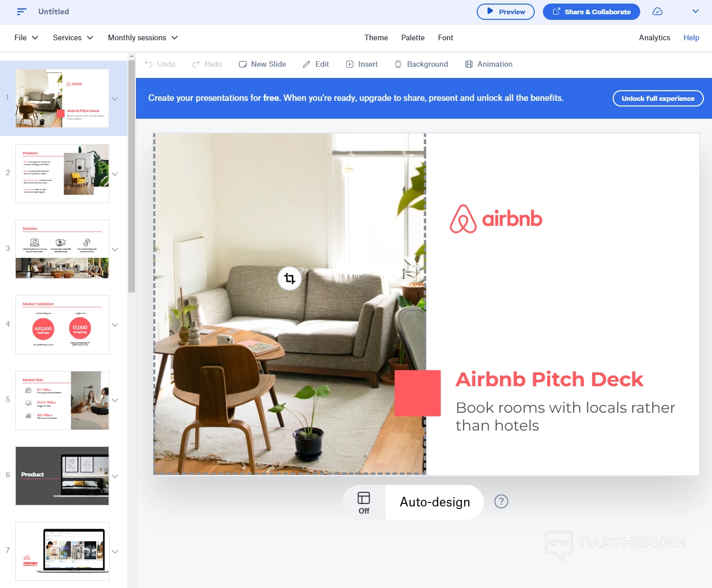This screenshot has width=712, height=588.
Task: Expand options for slide 1
Action: (x=115, y=98)
